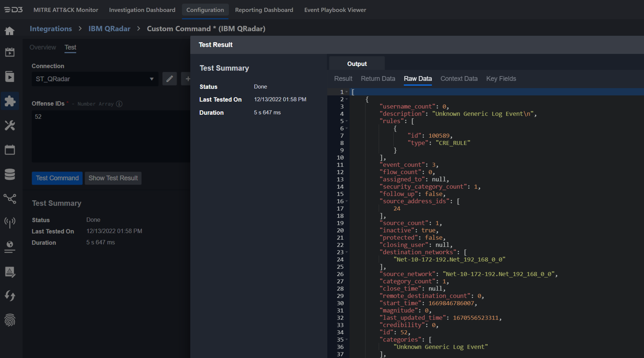The height and width of the screenshot is (358, 644).
Task: Select the Key Fields tab
Action: (501, 79)
